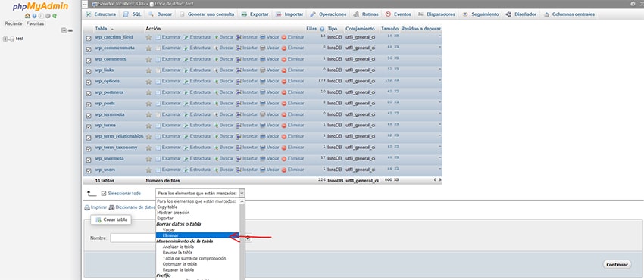Open the Columnas centrales tab
Screen dimensions: 644x280
(569, 14)
